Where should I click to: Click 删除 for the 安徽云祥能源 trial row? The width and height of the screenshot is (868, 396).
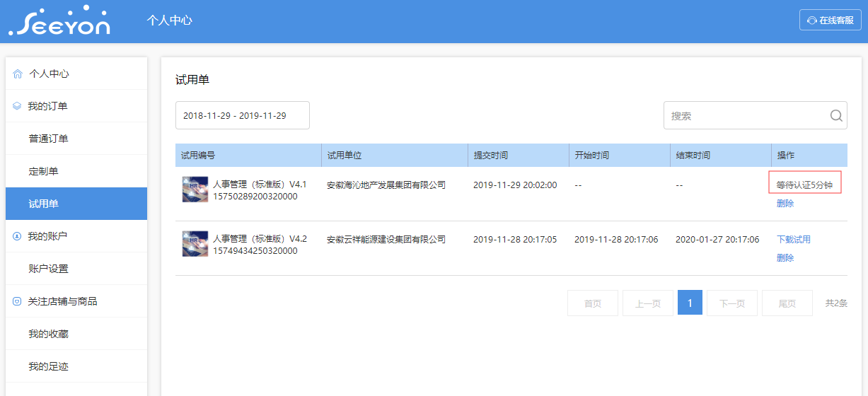(x=785, y=258)
